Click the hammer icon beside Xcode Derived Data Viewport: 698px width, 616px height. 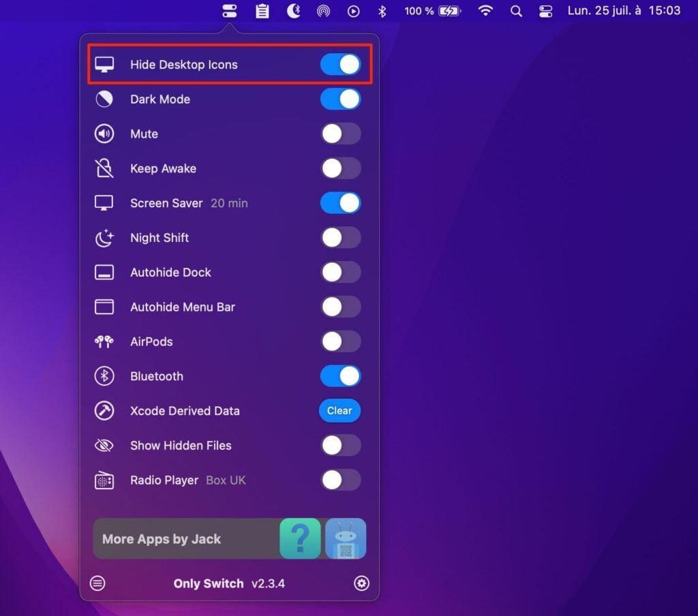(x=104, y=410)
